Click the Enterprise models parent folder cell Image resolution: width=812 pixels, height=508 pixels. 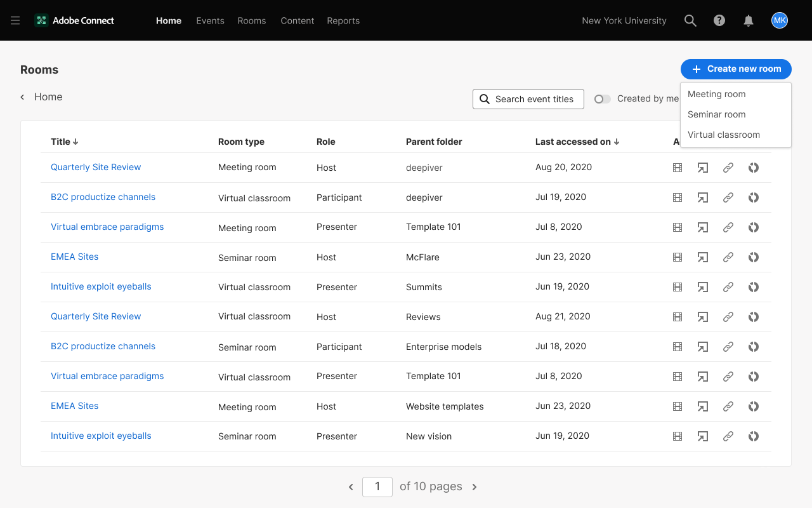click(443, 347)
